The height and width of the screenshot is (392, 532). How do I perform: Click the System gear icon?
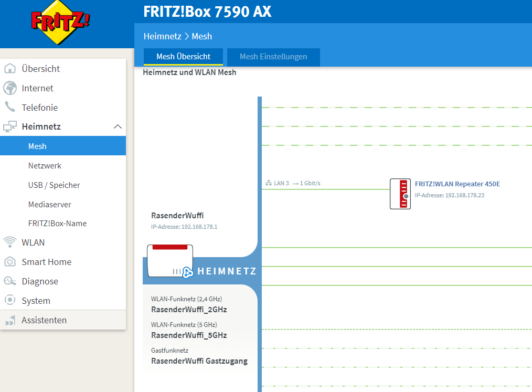pyautogui.click(x=10, y=300)
